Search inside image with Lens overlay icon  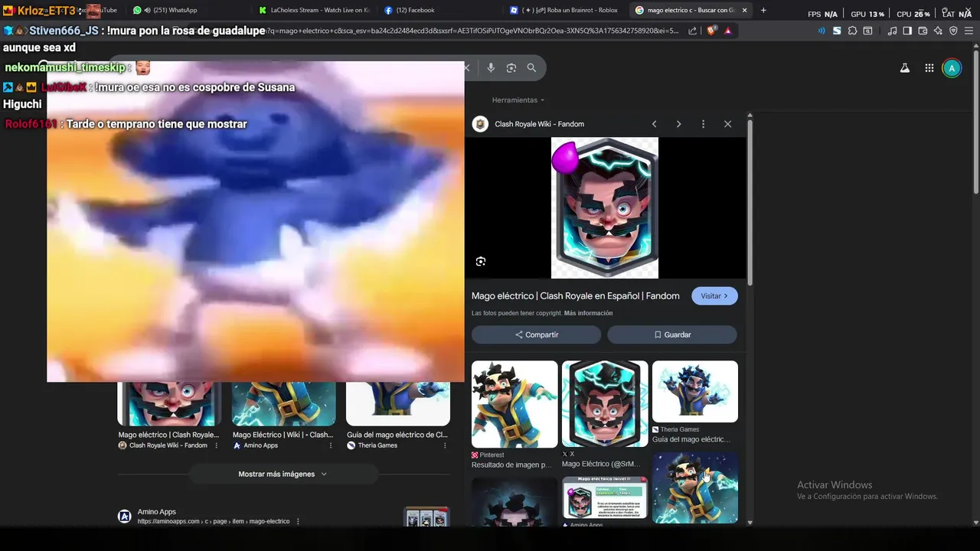click(x=481, y=262)
